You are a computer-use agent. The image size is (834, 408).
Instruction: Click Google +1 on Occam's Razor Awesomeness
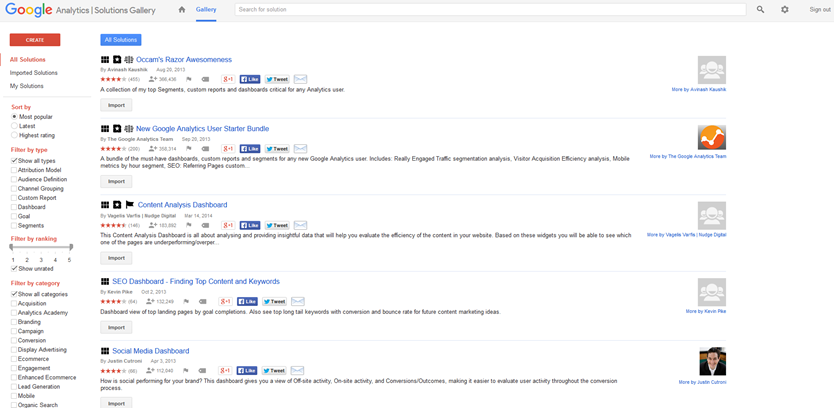tap(228, 79)
